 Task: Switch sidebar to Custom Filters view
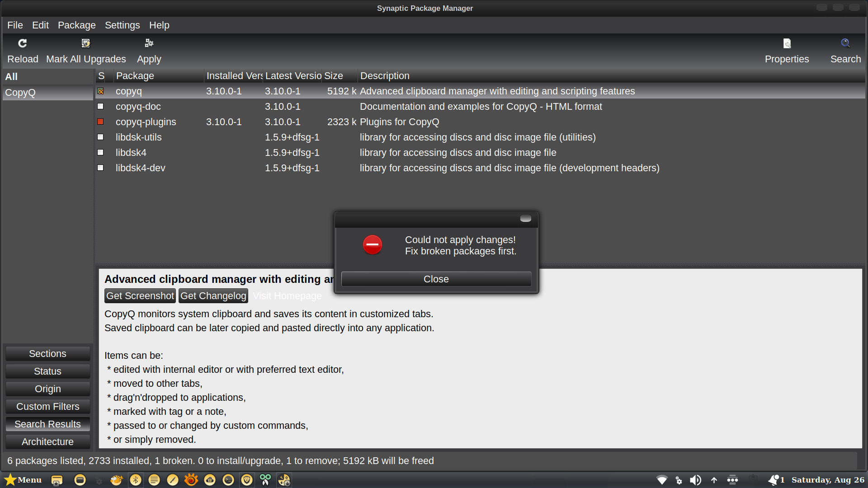(47, 407)
